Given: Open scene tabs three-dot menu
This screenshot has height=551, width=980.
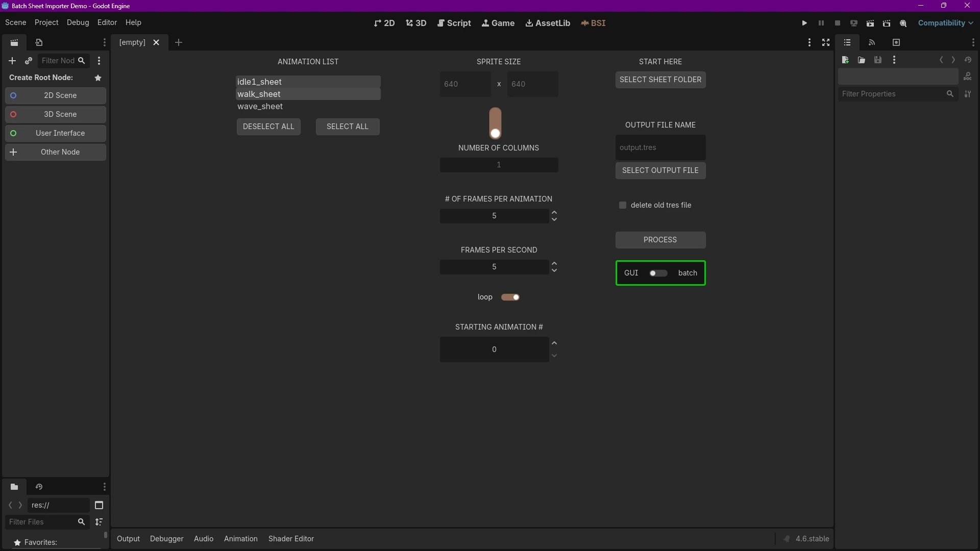Looking at the screenshot, I should pos(810,42).
